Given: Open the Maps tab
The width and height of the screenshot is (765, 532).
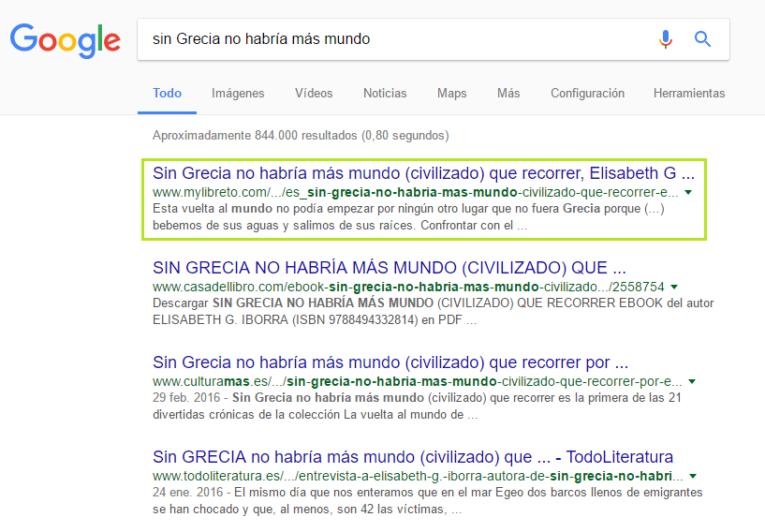Looking at the screenshot, I should (451, 94).
